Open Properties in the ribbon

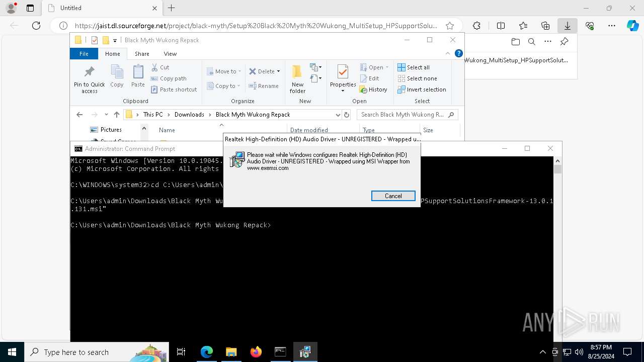pyautogui.click(x=343, y=78)
